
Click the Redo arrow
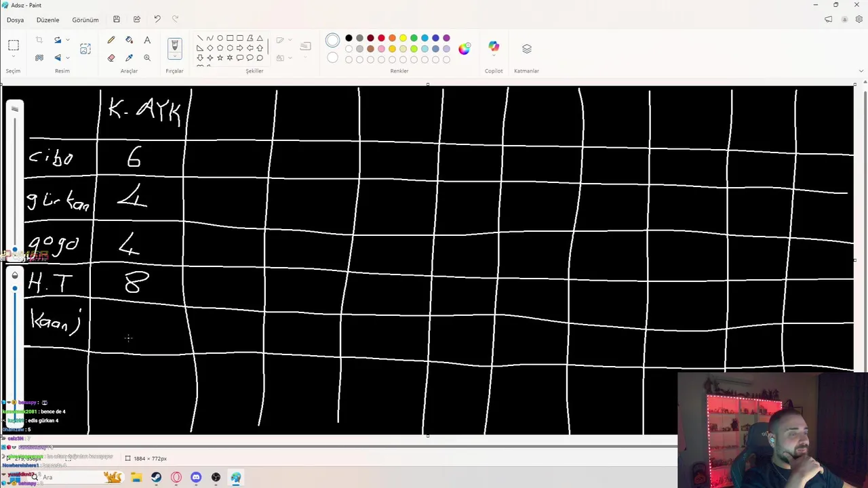[x=176, y=20]
